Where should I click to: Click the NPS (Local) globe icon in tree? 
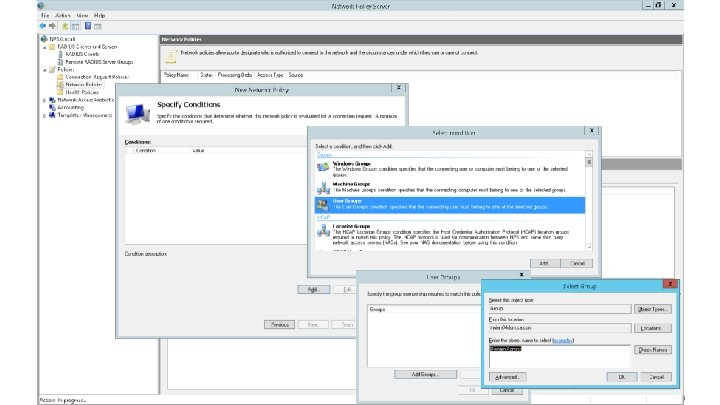click(44, 39)
